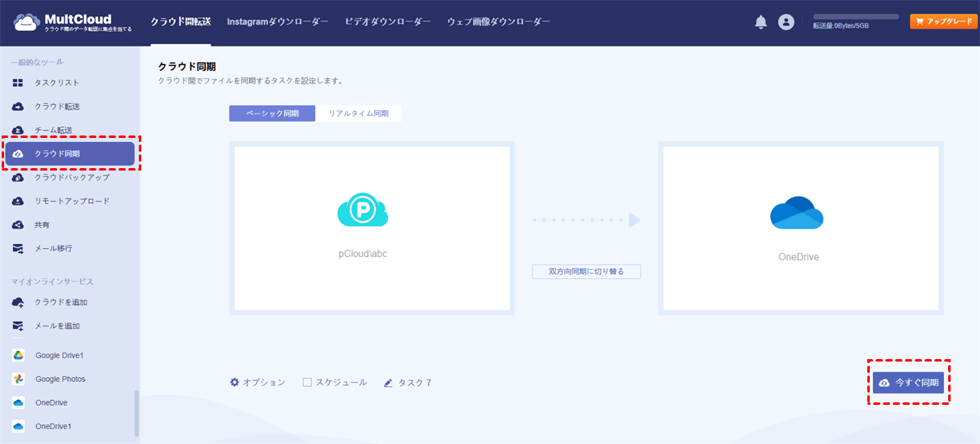
Task: Open the Instagramダウンローダー tab
Action: pyautogui.click(x=278, y=22)
